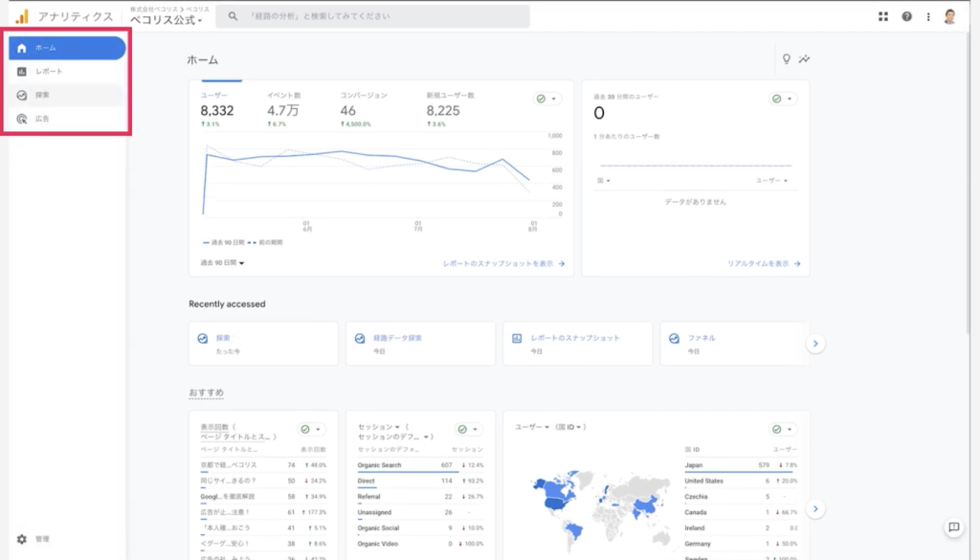
Task: Click the 京都で経...ペコリス page row
Action: click(263, 465)
